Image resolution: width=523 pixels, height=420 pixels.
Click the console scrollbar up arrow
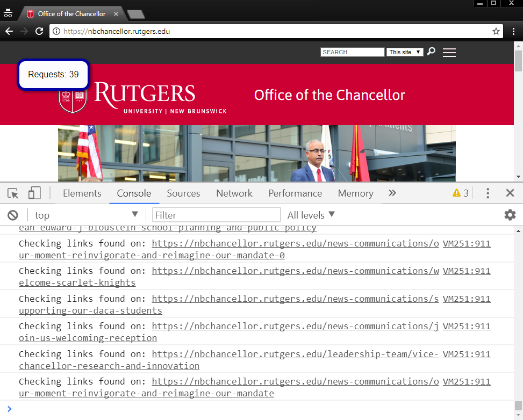point(518,230)
